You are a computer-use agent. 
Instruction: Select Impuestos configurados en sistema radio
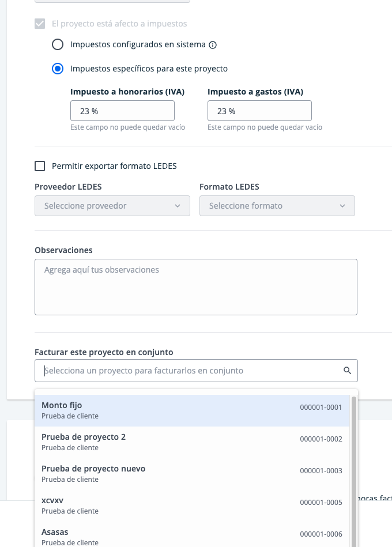click(x=58, y=44)
